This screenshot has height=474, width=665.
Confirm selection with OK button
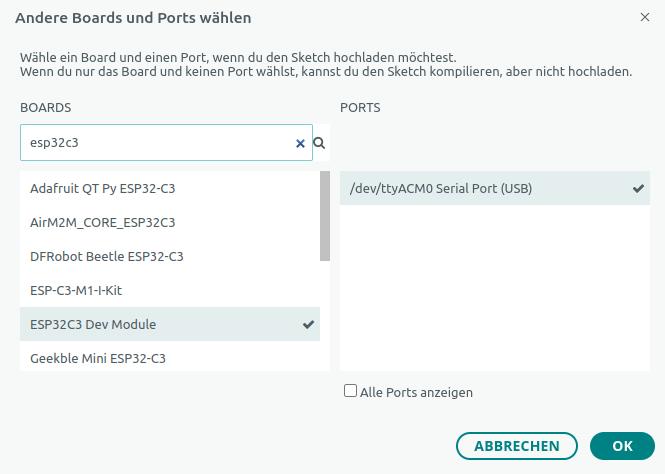click(x=622, y=446)
